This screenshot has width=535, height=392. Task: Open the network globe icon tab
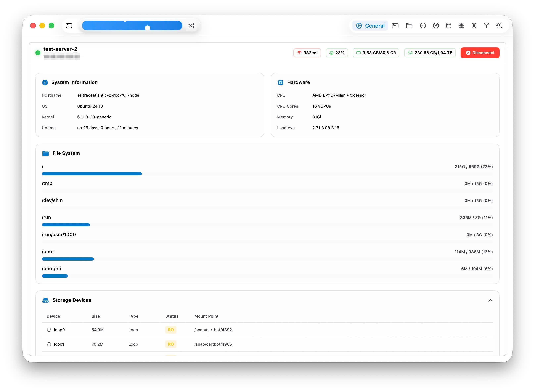[461, 26]
